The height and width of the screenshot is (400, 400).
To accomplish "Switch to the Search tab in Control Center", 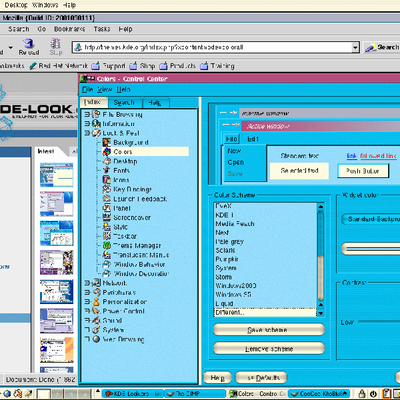I will click(124, 102).
